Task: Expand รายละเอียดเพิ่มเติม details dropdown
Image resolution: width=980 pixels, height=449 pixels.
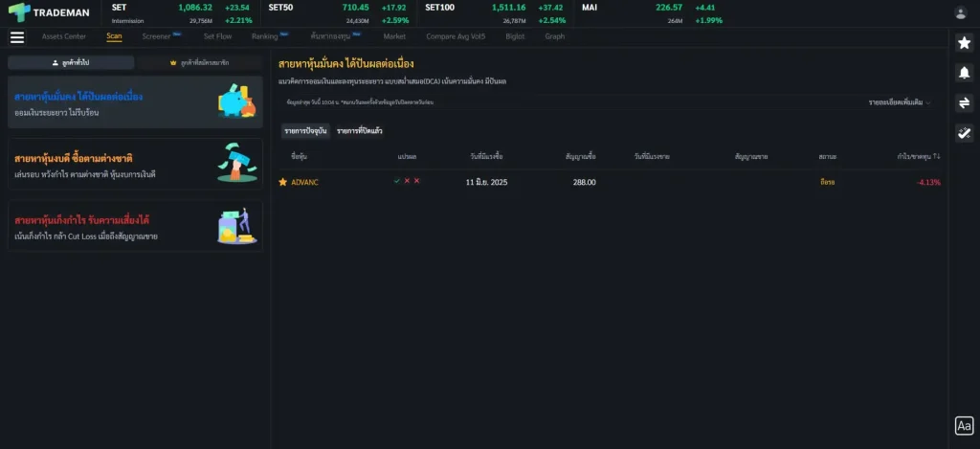Action: [900, 101]
